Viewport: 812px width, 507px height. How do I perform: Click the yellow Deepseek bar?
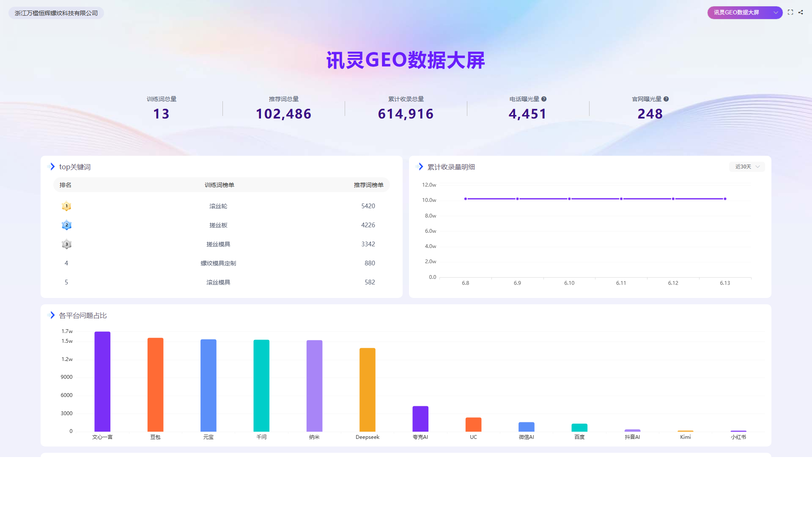(x=368, y=390)
